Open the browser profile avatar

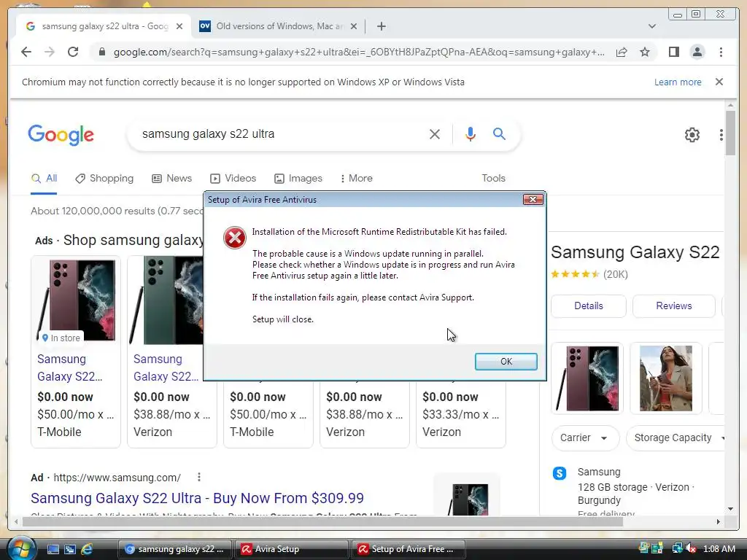[697, 52]
